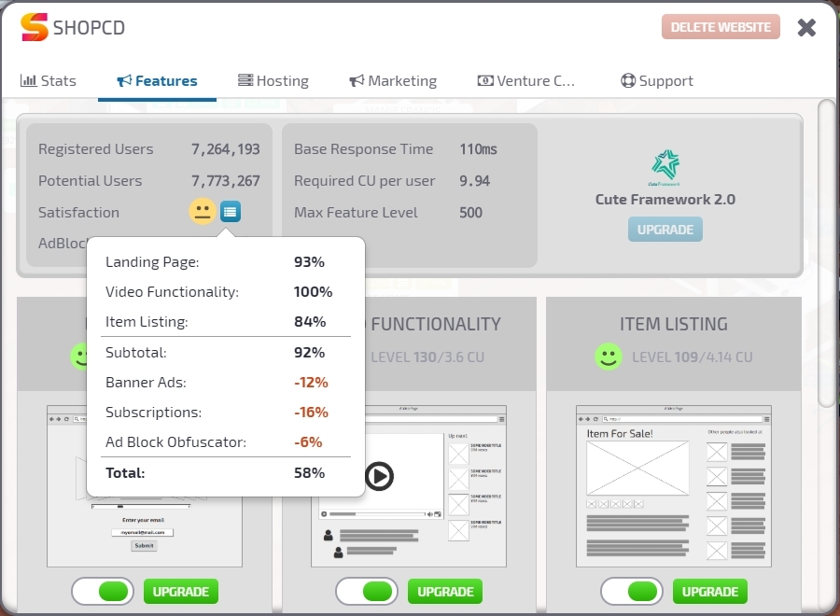Click the ShopCD logo icon
The image size is (840, 616).
[x=35, y=27]
